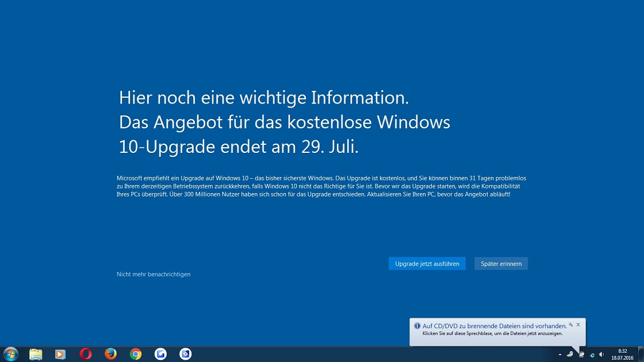Show hidden system tray icons
Image resolution: width=644 pixels, height=362 pixels.
560,355
